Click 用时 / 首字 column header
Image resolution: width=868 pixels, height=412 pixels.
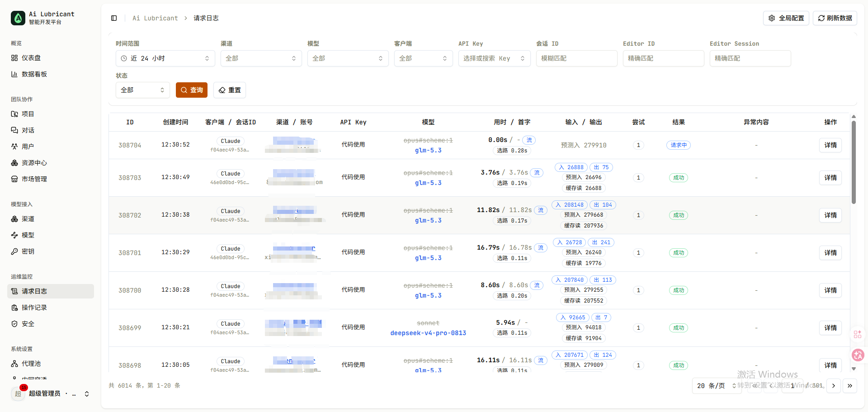pyautogui.click(x=512, y=122)
